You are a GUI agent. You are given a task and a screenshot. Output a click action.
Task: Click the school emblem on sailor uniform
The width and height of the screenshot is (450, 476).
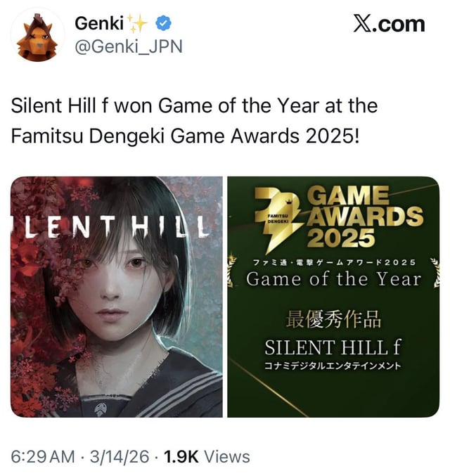(x=101, y=409)
